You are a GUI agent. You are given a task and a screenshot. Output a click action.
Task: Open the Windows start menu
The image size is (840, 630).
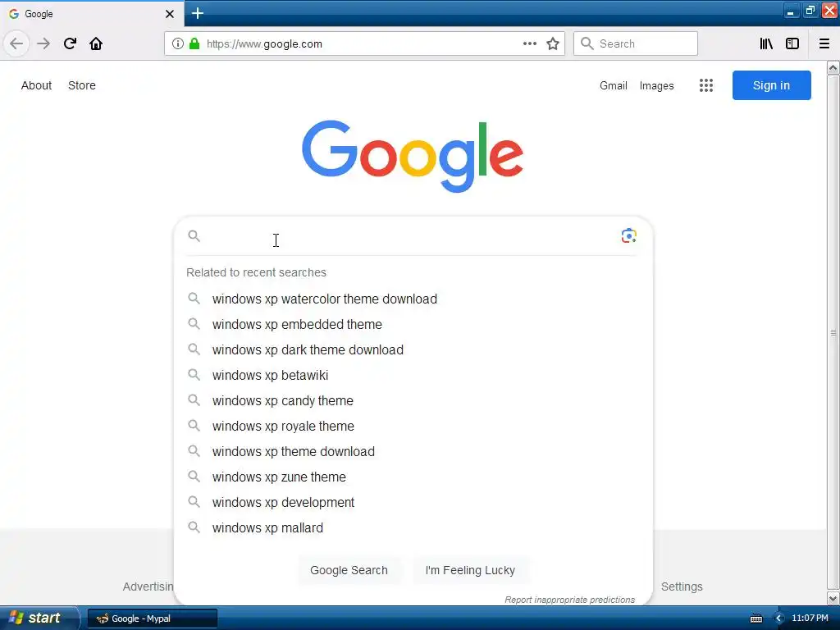tap(39, 618)
